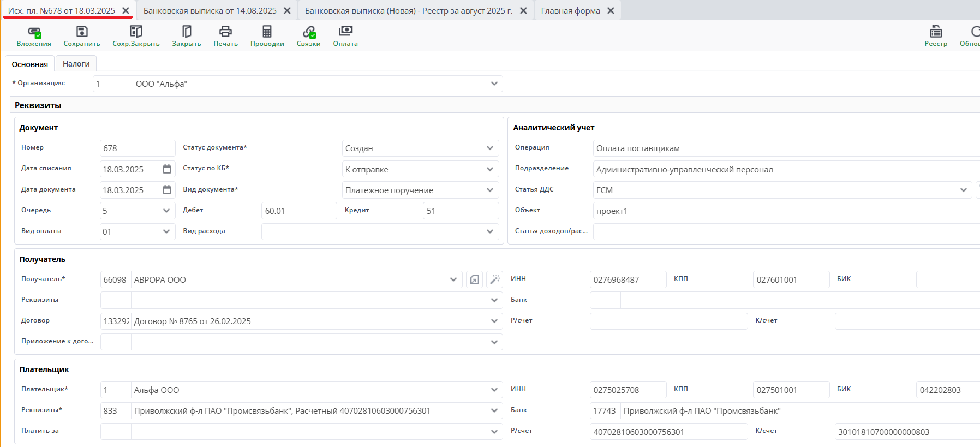The image size is (980, 447).
Task: Click the Сохр.Закрыть toolbar icon
Action: point(136,32)
